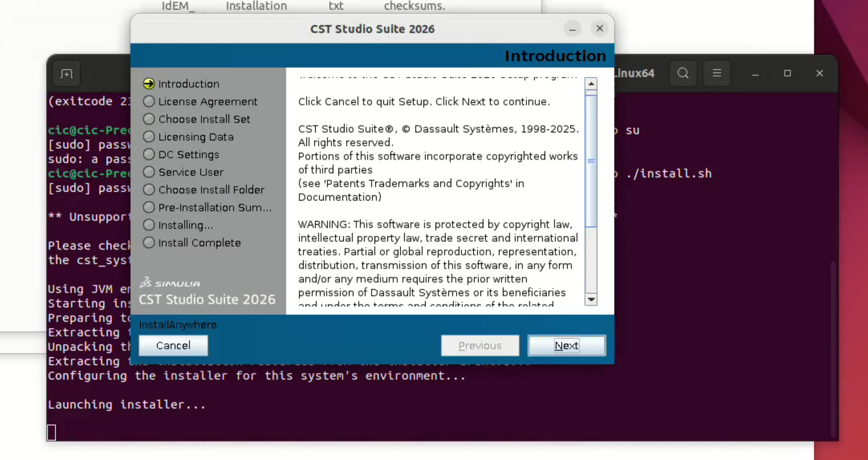Click the 'checksums.' file label in background window
868x460 pixels.
point(415,6)
